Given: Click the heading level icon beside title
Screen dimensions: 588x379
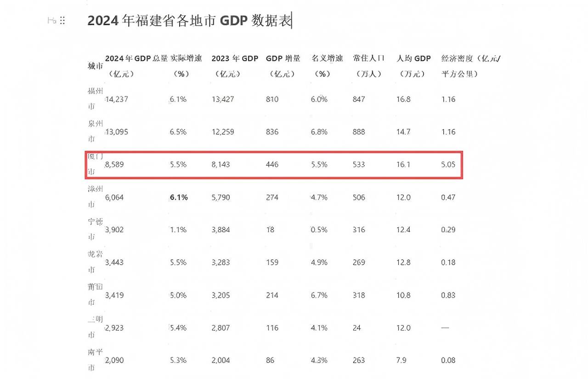Looking at the screenshot, I should [x=52, y=21].
